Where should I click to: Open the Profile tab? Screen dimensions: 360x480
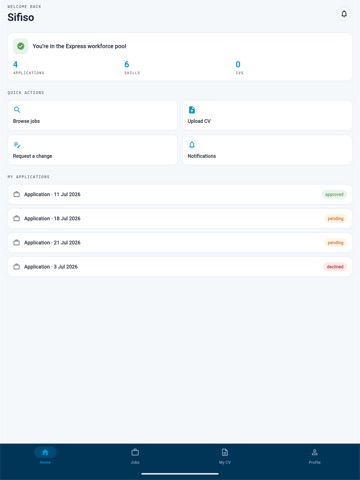(x=314, y=456)
